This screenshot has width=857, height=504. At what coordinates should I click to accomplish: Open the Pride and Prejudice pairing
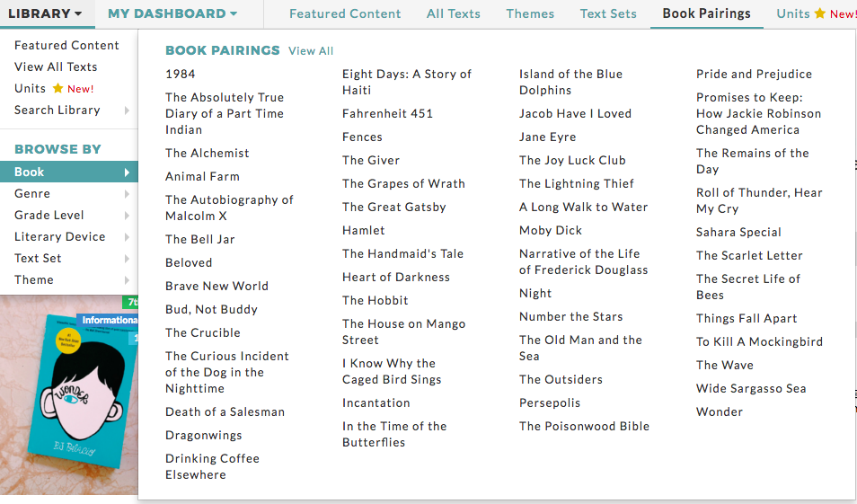pos(755,74)
